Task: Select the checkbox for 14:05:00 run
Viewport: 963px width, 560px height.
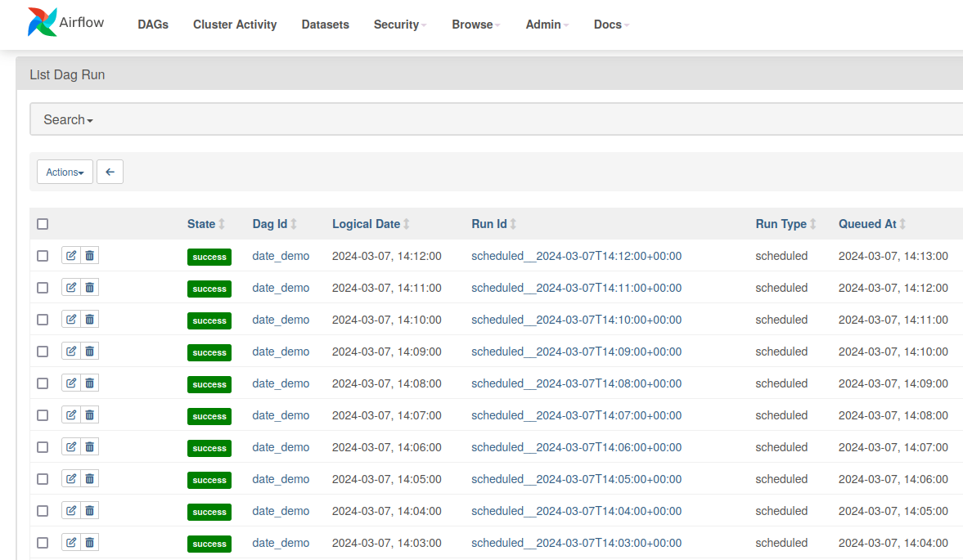Action: pos(43,479)
